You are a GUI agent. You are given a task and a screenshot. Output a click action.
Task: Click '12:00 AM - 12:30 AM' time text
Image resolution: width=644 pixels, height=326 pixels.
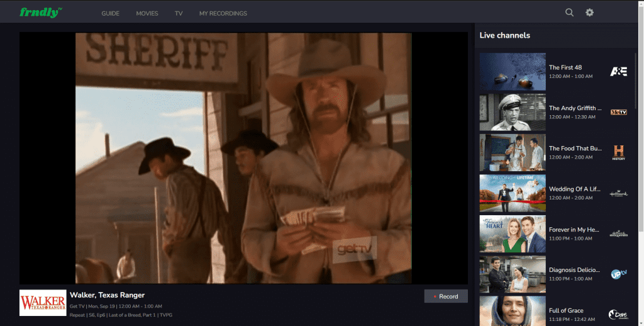(572, 117)
